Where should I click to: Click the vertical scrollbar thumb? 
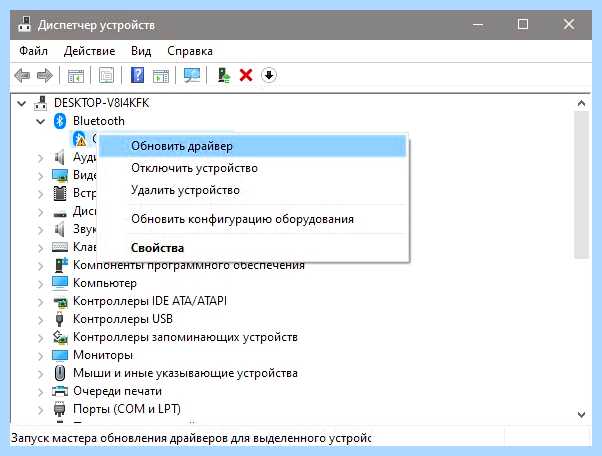(581, 185)
